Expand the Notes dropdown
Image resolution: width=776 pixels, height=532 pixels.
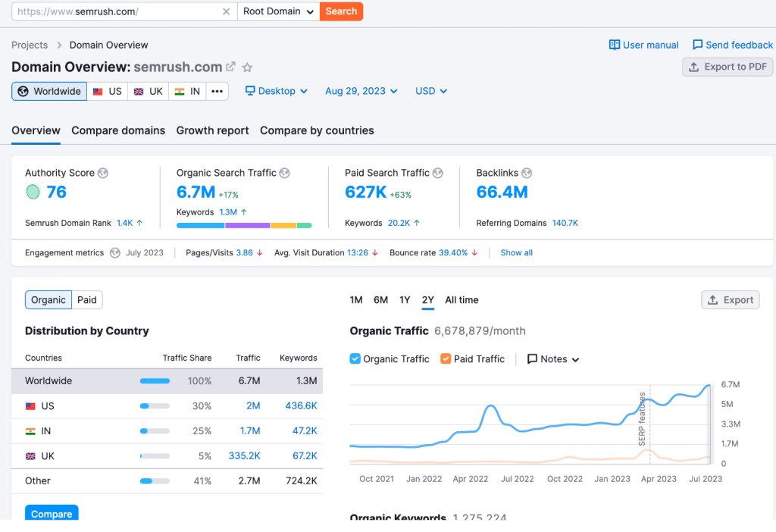(553, 359)
